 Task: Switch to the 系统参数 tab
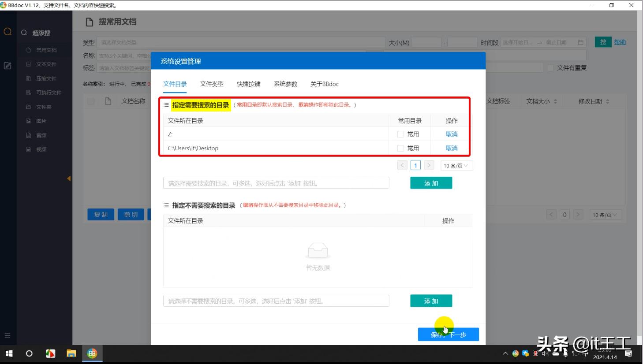tap(285, 84)
